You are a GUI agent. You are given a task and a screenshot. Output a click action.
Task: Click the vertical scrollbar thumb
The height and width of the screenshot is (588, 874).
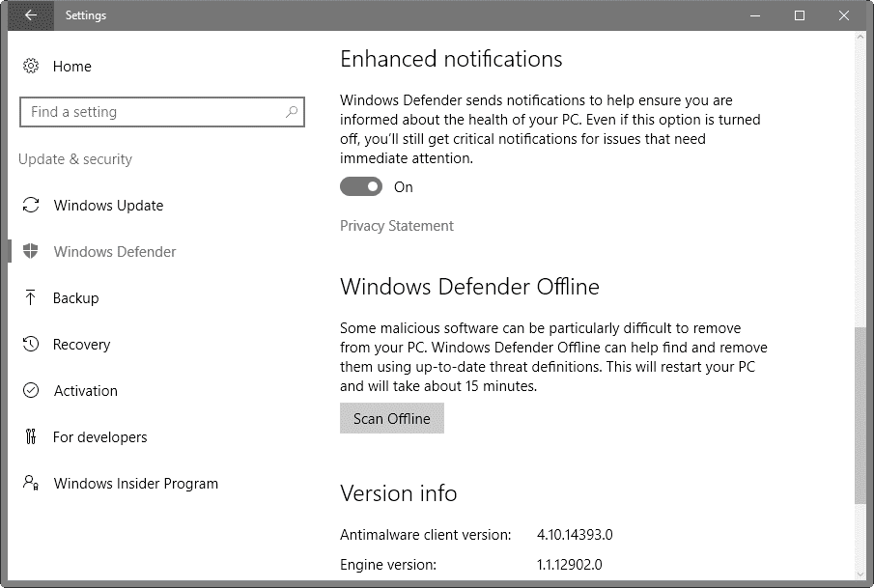pyautogui.click(x=860, y=415)
